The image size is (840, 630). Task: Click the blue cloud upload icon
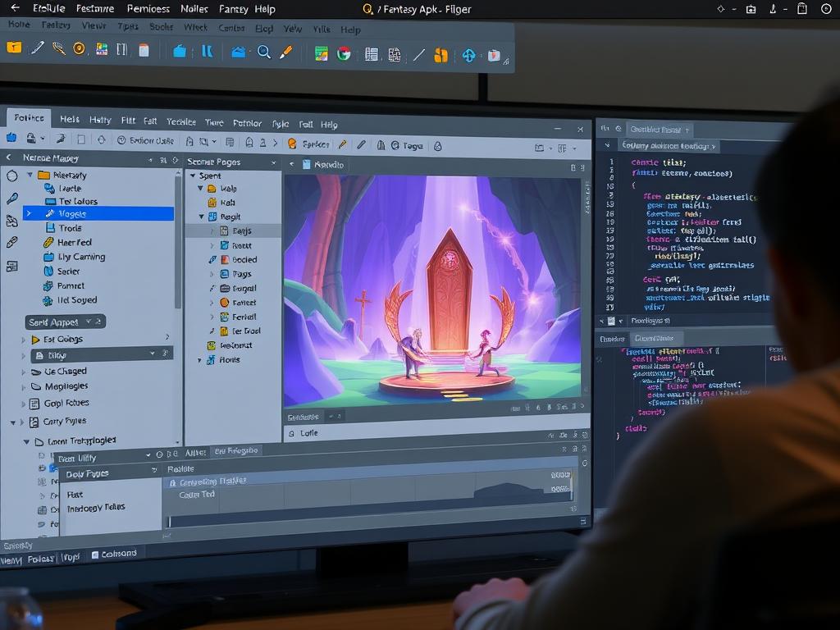tap(468, 56)
